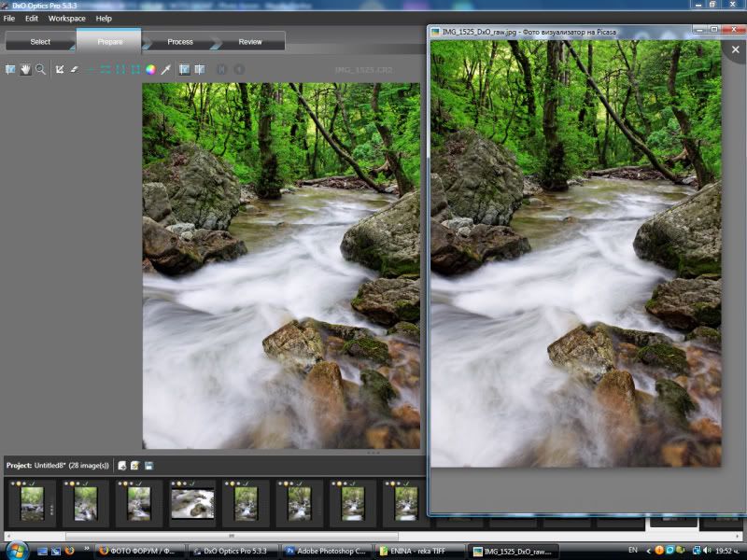
Task: Expand hidden system tray icons arrow
Action: [648, 551]
